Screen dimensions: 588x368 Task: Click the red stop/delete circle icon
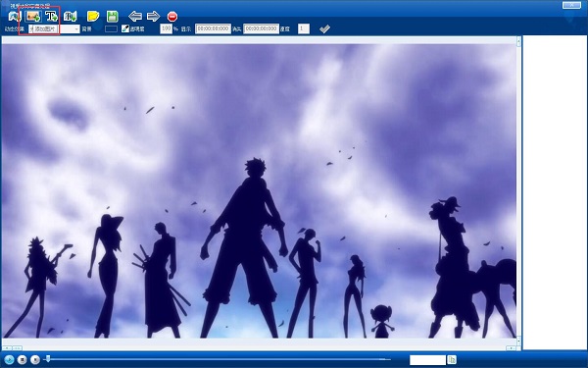(x=172, y=17)
